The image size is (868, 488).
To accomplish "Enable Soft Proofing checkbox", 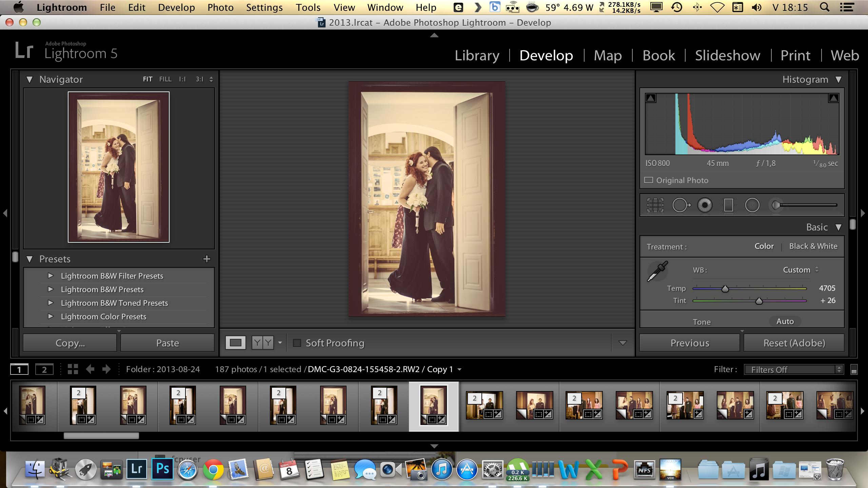I will [297, 343].
